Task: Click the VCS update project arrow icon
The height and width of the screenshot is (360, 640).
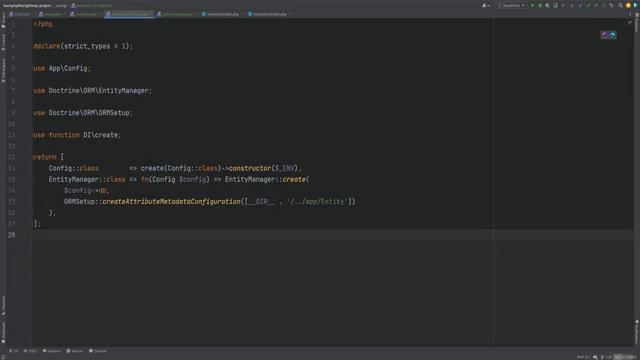Action: 580,5
